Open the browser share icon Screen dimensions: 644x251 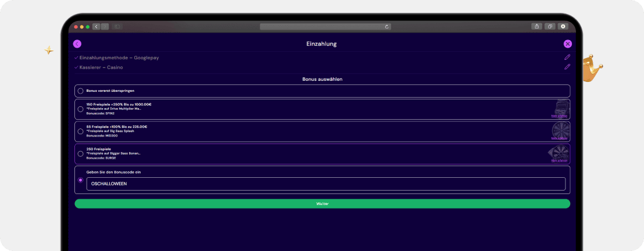coord(537,26)
